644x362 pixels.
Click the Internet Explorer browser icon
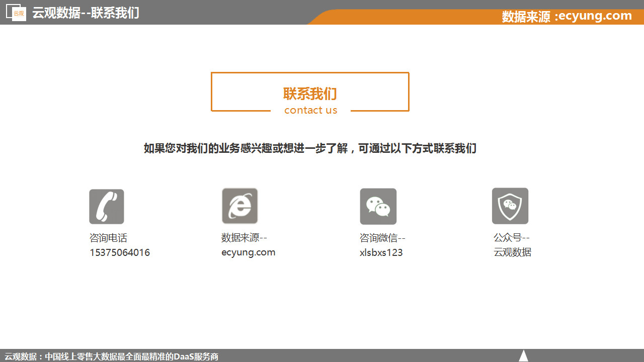tap(240, 206)
